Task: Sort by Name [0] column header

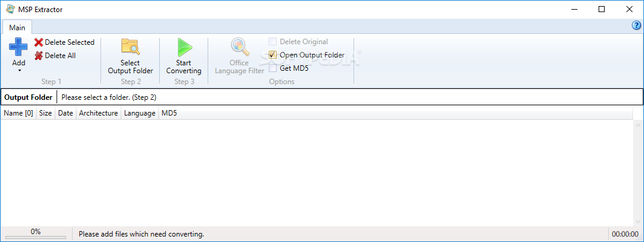Action: 18,113
